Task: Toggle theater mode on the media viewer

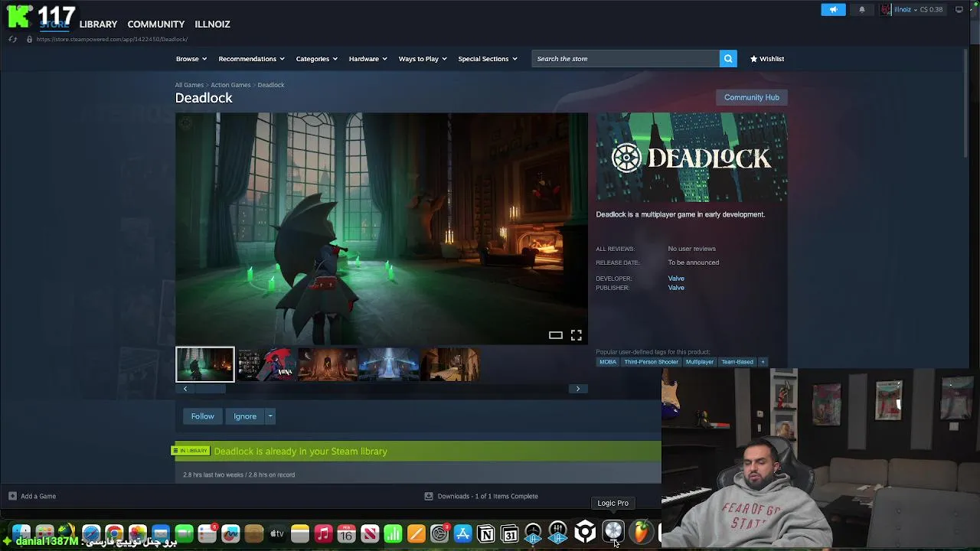Action: 556,335
